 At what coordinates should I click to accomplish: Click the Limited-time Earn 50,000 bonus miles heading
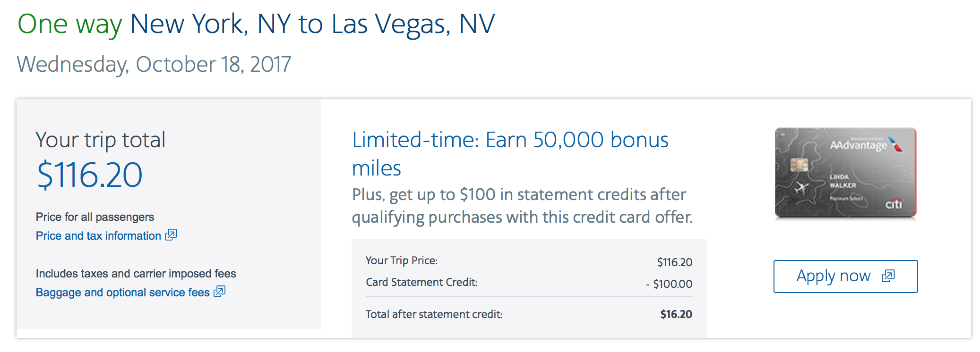pos(510,154)
